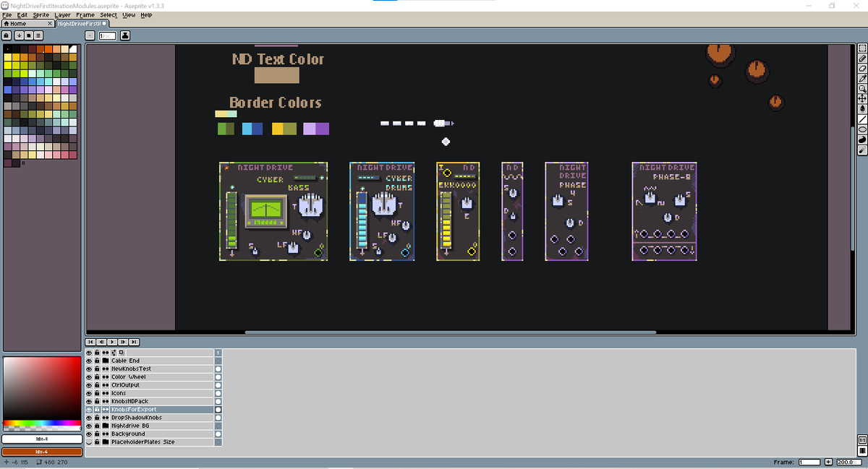This screenshot has width=868, height=469.
Task: Unlock the Nightdrive BG layer
Action: [x=97, y=426]
